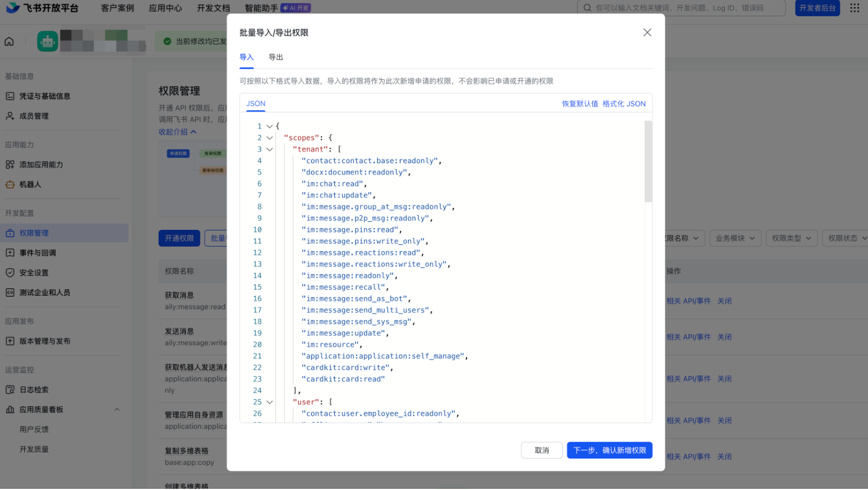
Task: Click the 版本管理与发布 icon
Action: tap(10, 341)
